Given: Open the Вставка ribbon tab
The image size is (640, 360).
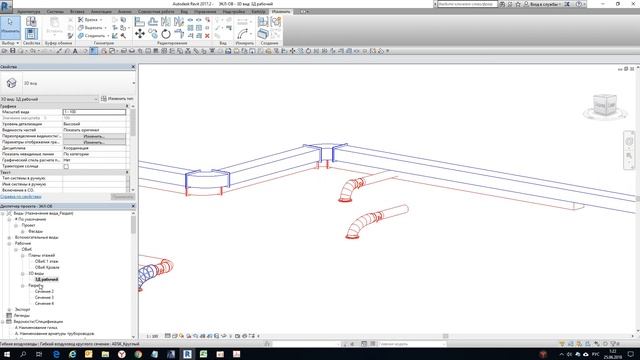Looking at the screenshot, I should 78,12.
